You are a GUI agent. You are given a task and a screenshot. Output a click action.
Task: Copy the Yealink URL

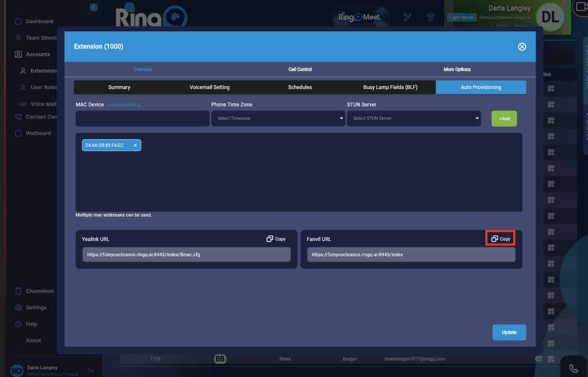tap(276, 239)
